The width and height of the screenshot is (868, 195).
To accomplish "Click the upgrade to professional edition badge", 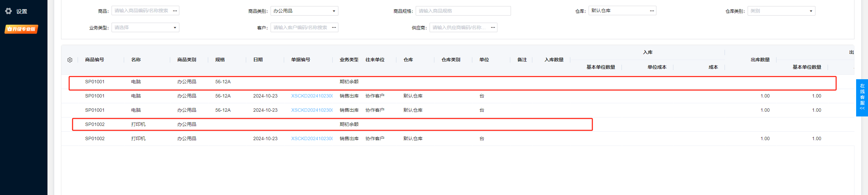I will (21, 29).
